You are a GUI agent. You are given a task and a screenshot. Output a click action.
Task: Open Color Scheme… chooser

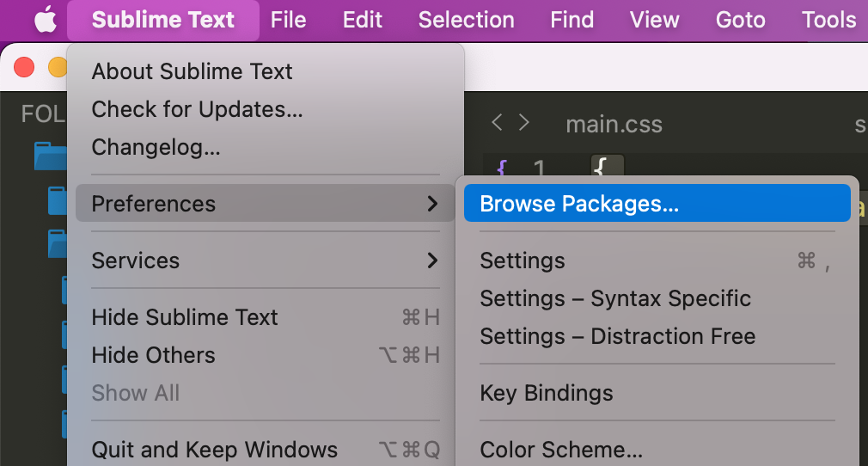(561, 449)
